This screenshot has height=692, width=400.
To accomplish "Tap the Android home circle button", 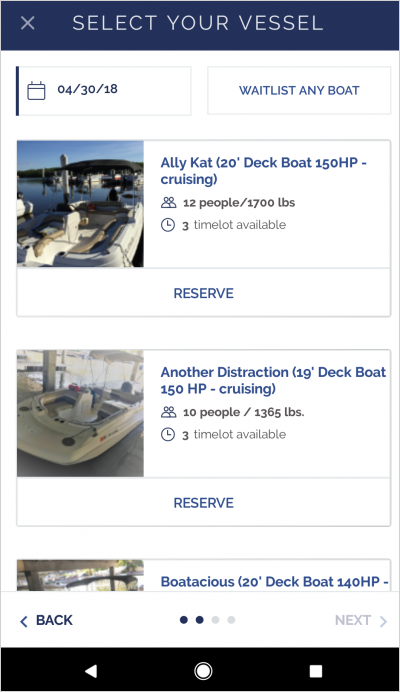I will (203, 671).
